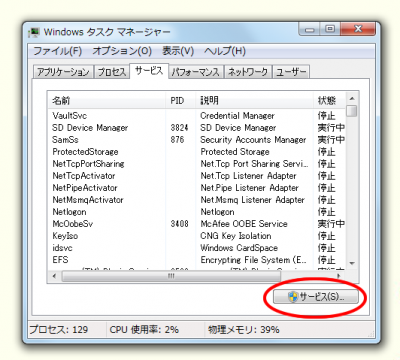Select the idsvc service row
This screenshot has width=400, height=360.
[197, 248]
